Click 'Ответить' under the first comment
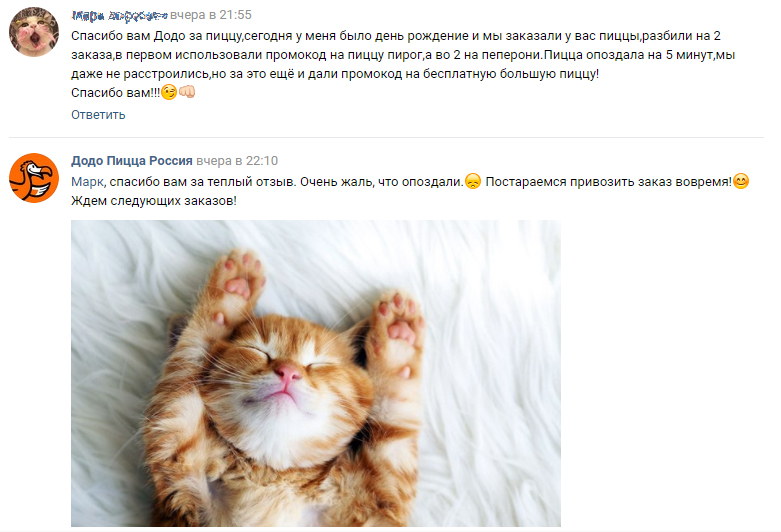Screen dimensions: 781x532 [98, 115]
